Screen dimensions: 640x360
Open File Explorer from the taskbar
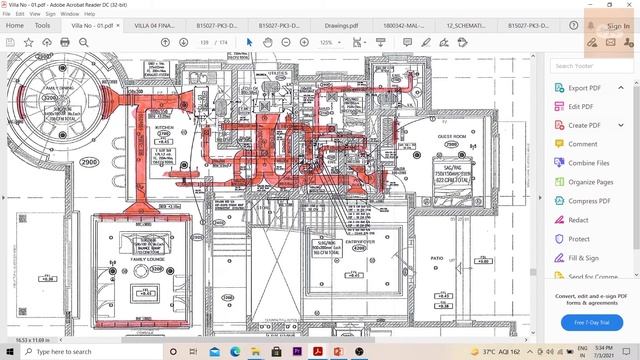coord(256,351)
